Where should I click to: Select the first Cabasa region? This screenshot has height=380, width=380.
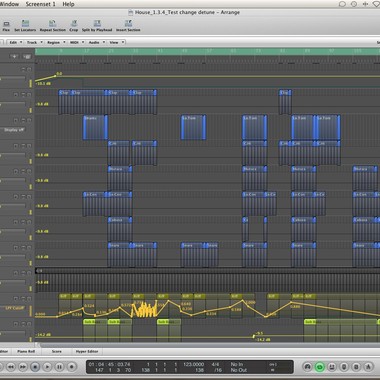[120, 229]
